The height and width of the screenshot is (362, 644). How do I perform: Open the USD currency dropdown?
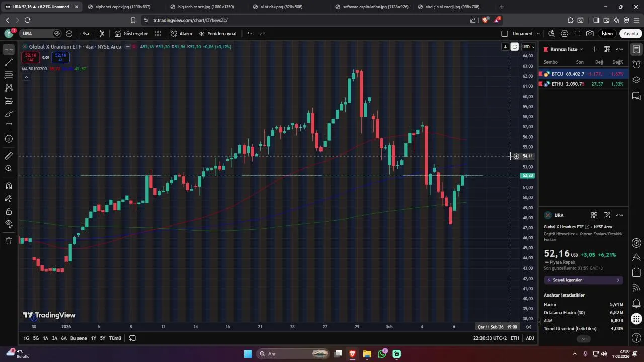tap(528, 47)
